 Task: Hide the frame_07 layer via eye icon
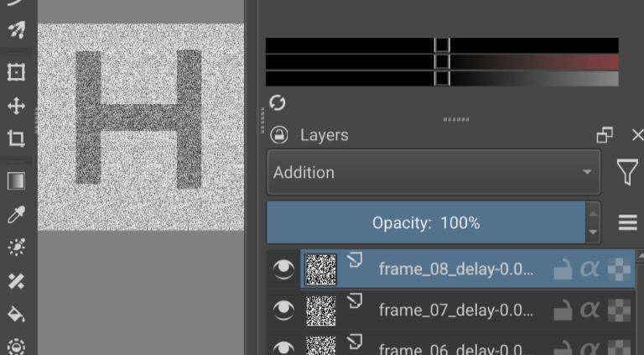coord(283,310)
